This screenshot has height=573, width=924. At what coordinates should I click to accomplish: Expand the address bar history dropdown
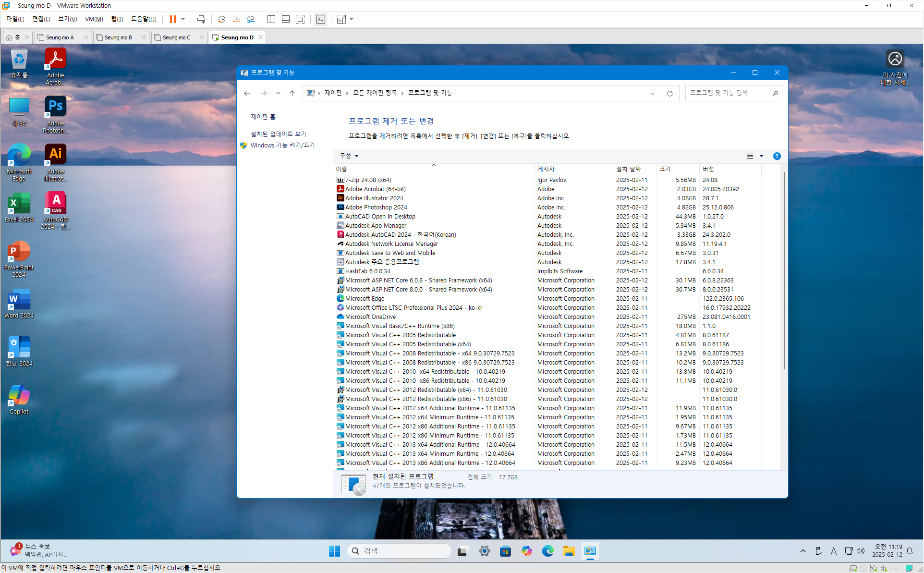[652, 93]
